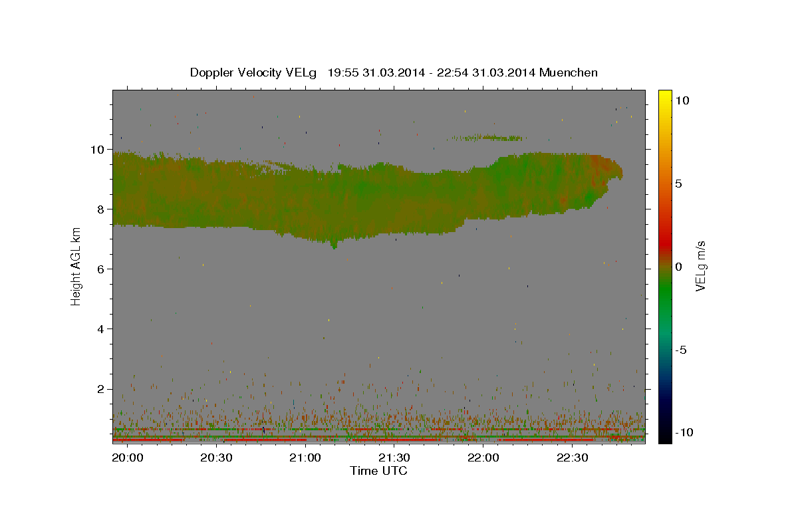Click the 20:00 time tick label

(127, 458)
